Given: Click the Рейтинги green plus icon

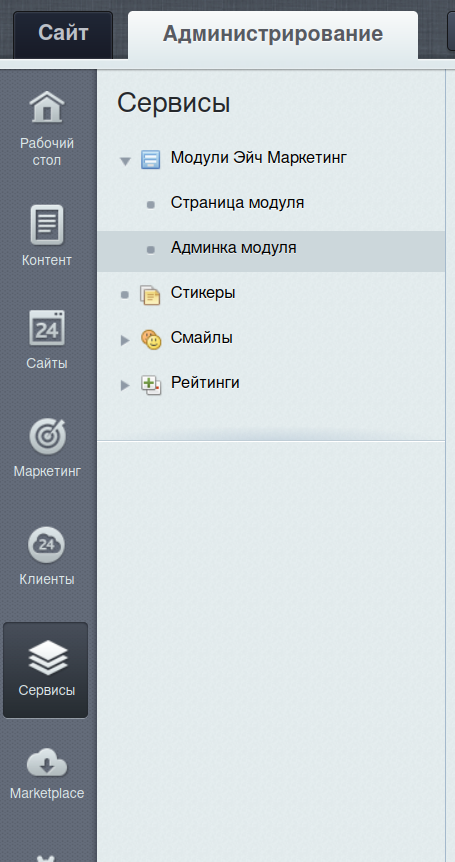Looking at the screenshot, I should 151,384.
